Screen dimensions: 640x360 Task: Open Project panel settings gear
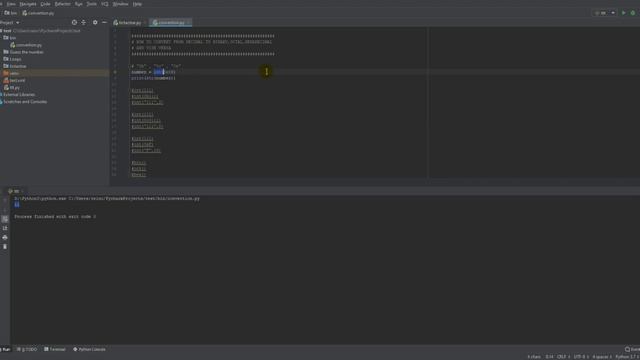tap(95, 22)
